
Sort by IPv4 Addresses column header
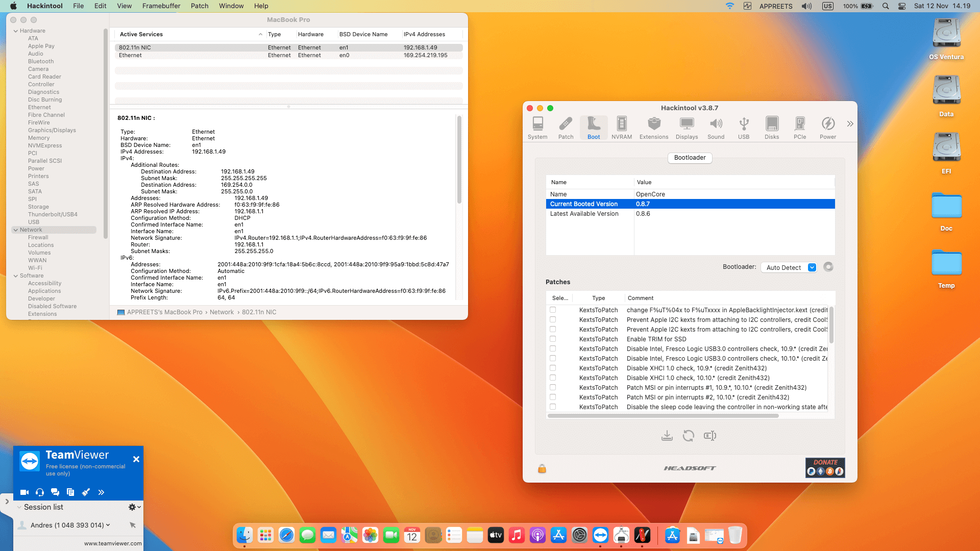click(432, 34)
